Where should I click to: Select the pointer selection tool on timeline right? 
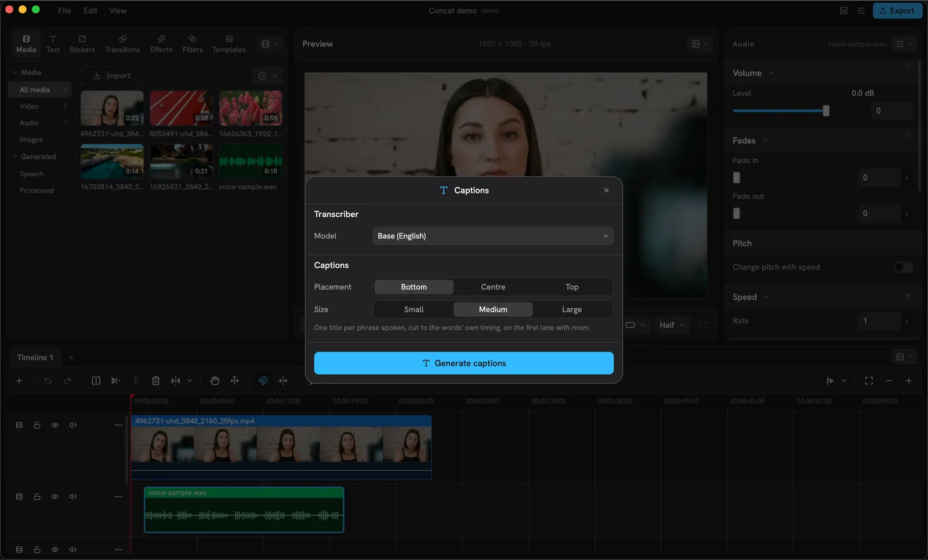coord(830,381)
